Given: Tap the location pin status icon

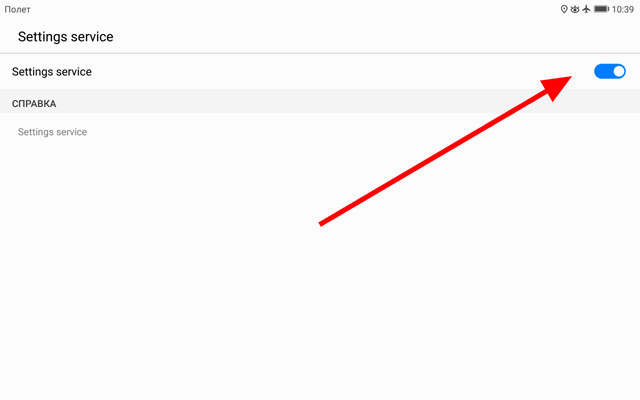Looking at the screenshot, I should coord(564,9).
